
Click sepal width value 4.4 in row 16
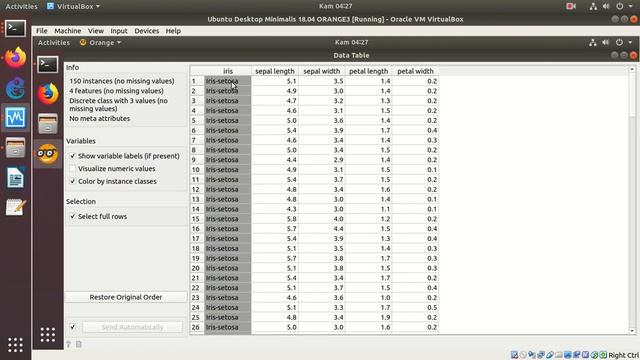322,229
